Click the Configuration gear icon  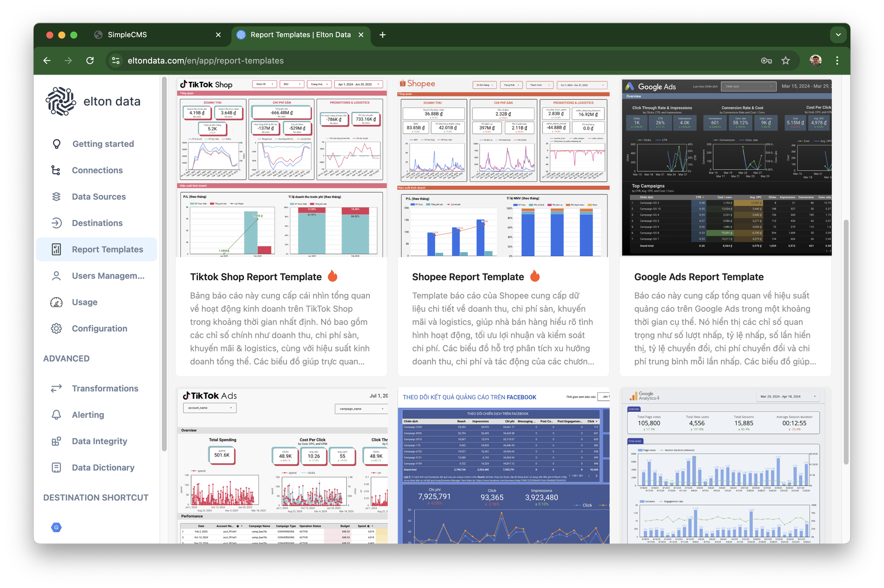(56, 329)
